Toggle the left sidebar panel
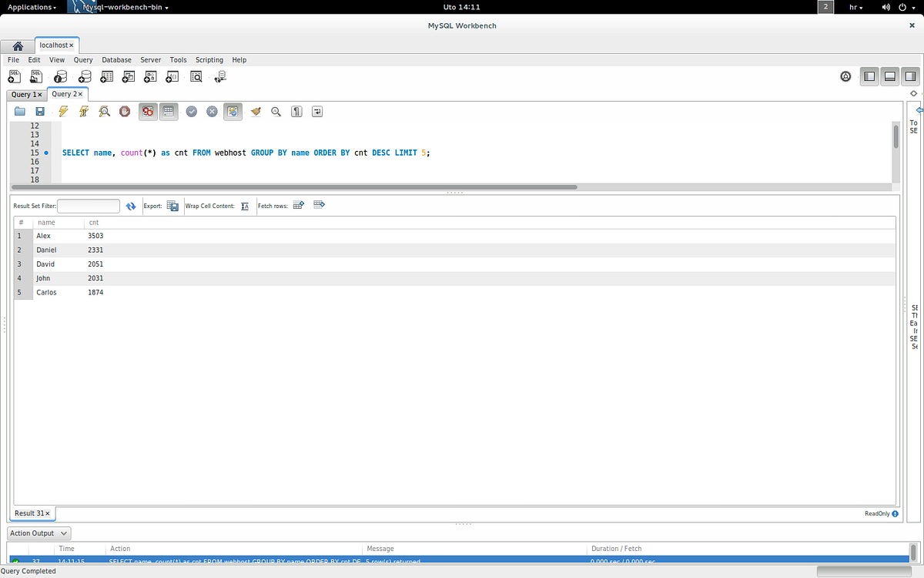This screenshot has width=924, height=578. (x=869, y=76)
